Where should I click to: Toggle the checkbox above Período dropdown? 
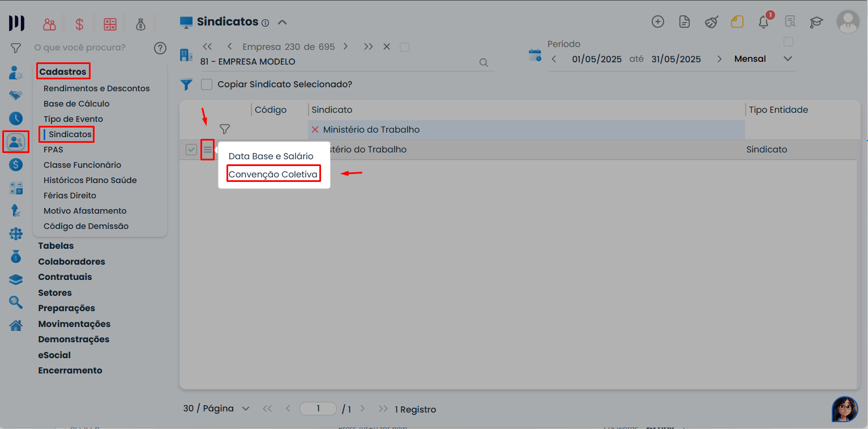(x=788, y=42)
